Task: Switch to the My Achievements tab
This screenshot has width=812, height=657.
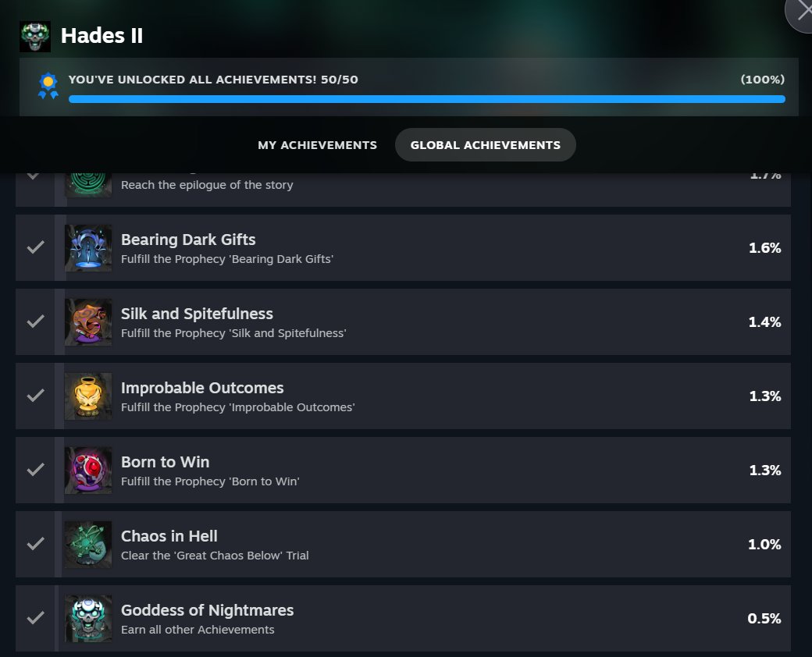Action: tap(318, 145)
